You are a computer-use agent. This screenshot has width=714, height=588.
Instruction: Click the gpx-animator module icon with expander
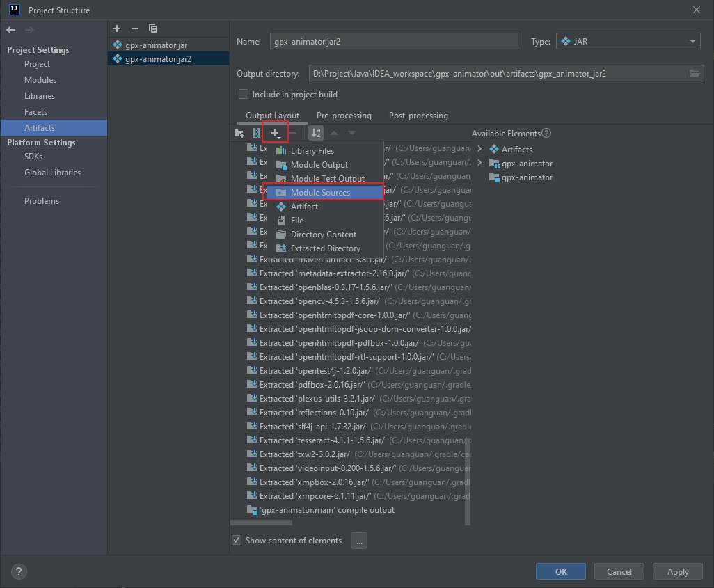click(x=495, y=164)
